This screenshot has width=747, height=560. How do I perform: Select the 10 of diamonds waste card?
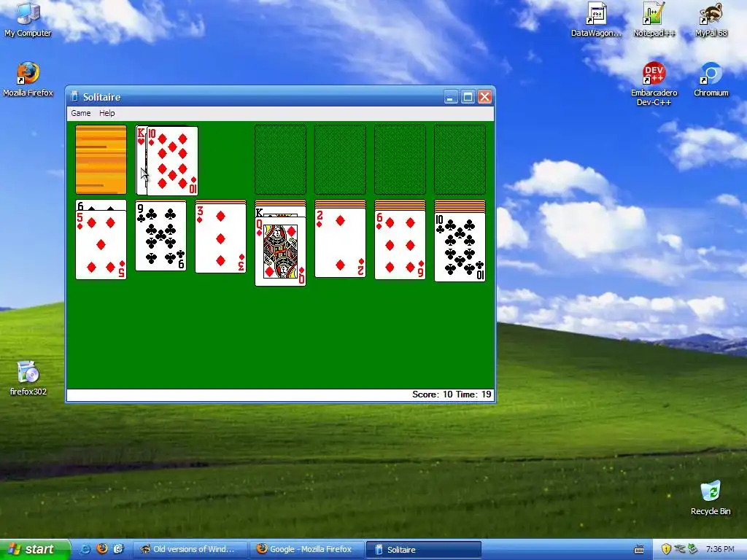point(172,161)
